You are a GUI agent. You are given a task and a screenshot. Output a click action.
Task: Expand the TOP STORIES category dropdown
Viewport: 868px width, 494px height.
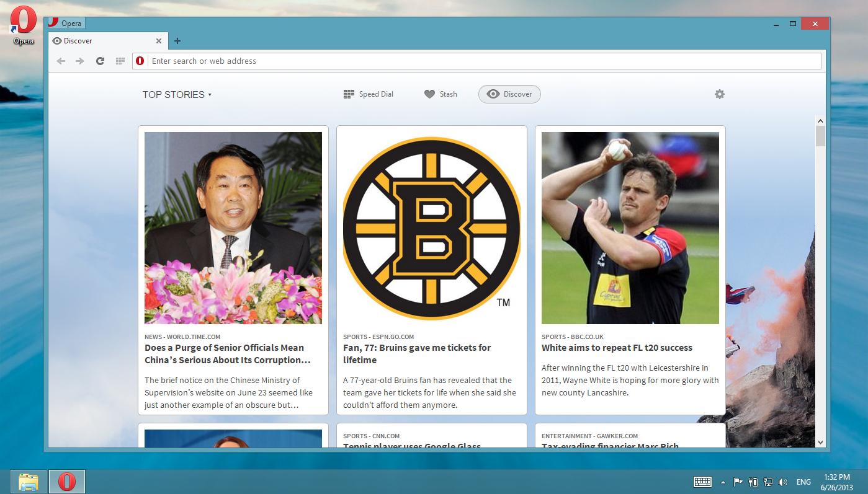[177, 95]
